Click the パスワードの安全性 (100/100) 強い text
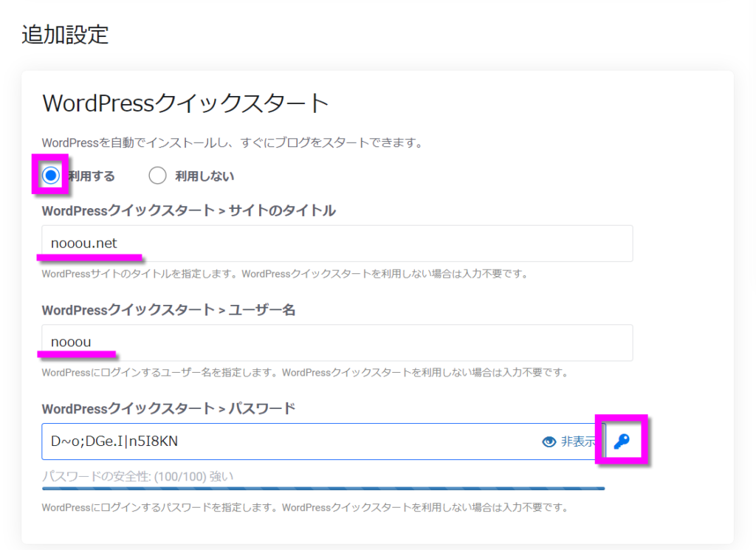 tap(137, 477)
